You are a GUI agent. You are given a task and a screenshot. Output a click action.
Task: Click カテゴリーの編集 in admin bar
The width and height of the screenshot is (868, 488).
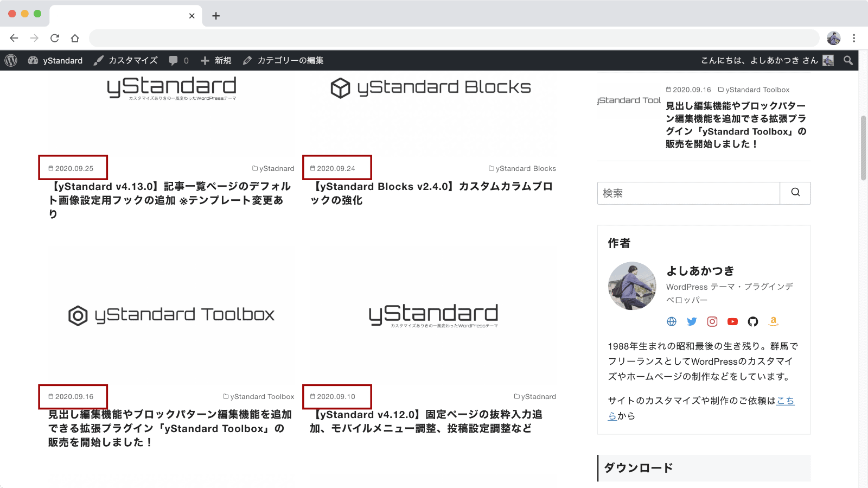283,60
